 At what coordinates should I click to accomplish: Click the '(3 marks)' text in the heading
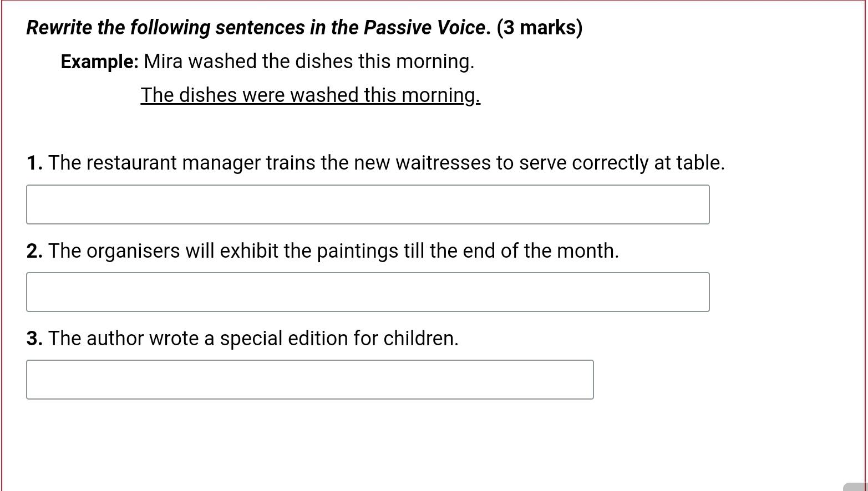click(x=539, y=27)
